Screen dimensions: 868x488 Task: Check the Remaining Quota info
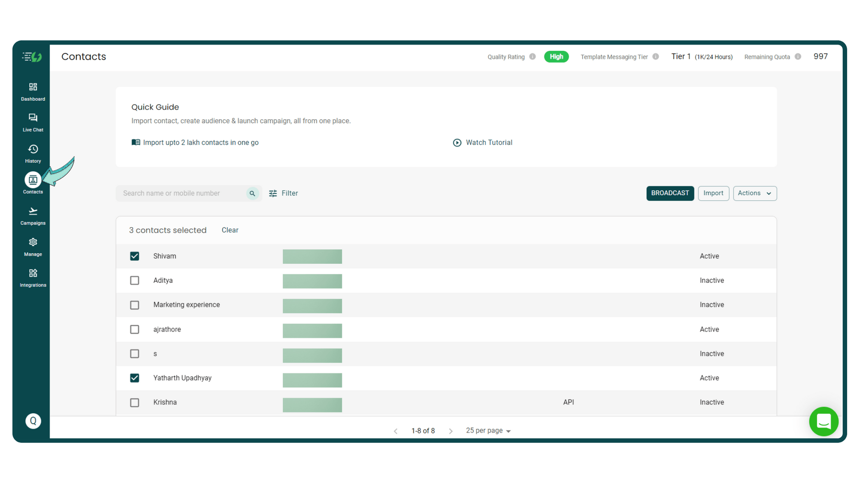(x=798, y=56)
